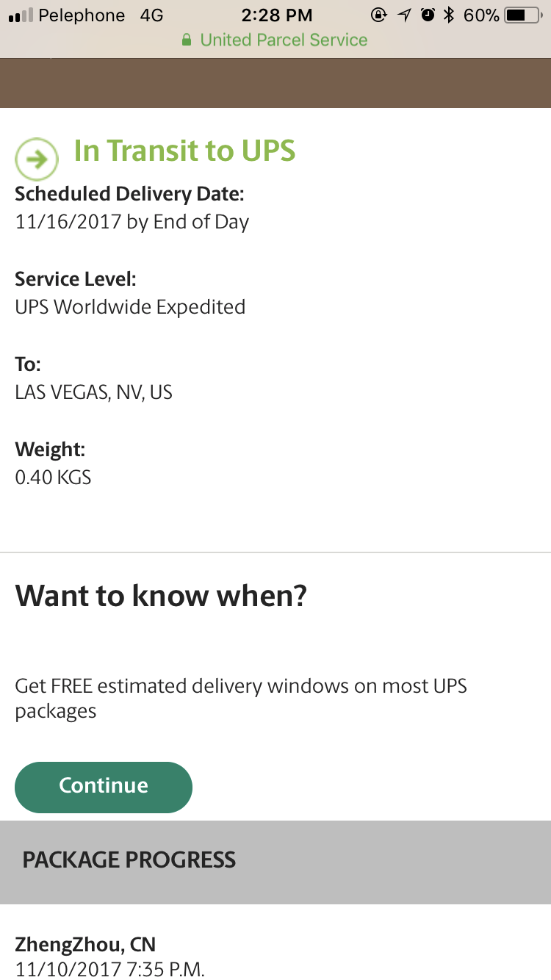Tap the brown UPS header bar
The width and height of the screenshot is (551, 980).
click(x=275, y=83)
